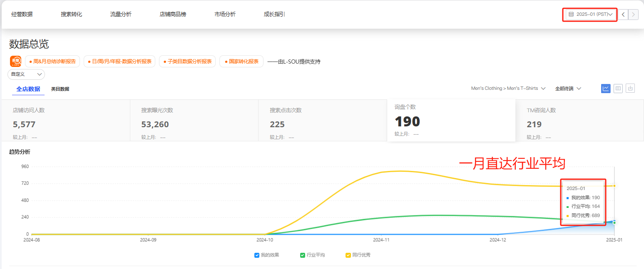Switch to line chart view icon
Viewport: 644px width, 269px height.
click(x=606, y=88)
